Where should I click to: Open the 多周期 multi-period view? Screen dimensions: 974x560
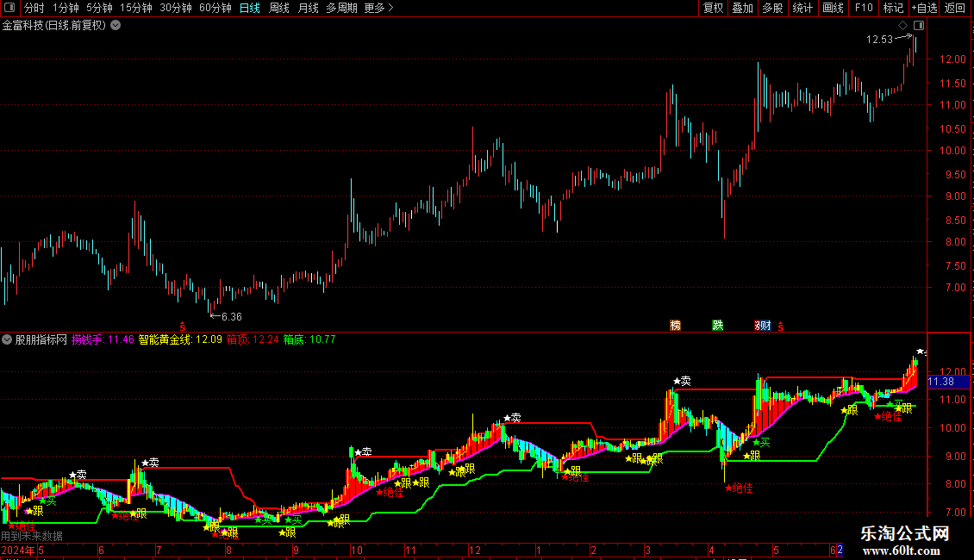pos(341,8)
